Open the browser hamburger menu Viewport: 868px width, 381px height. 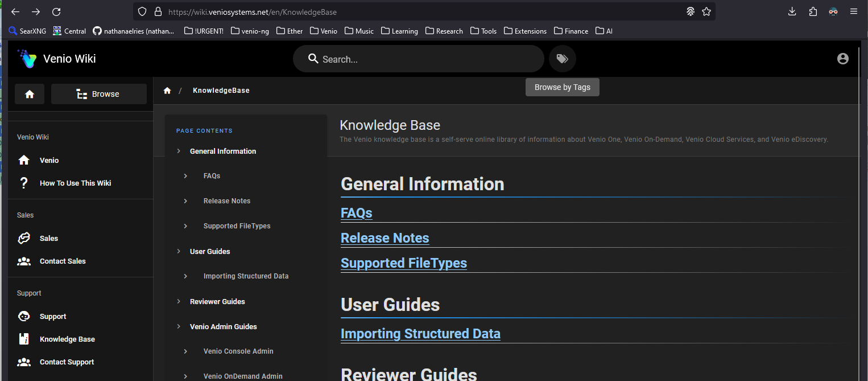point(854,11)
